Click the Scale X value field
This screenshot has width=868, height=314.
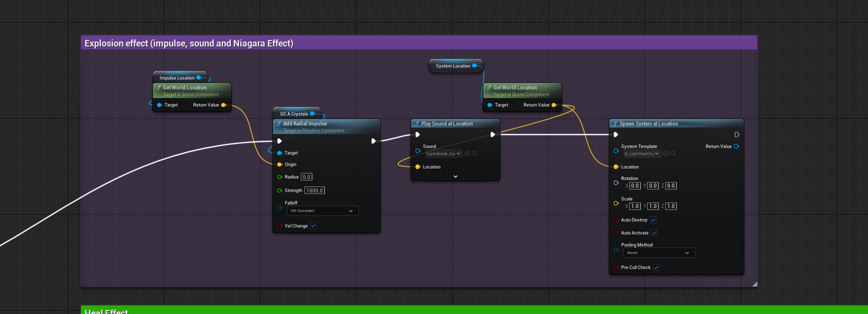click(635, 206)
